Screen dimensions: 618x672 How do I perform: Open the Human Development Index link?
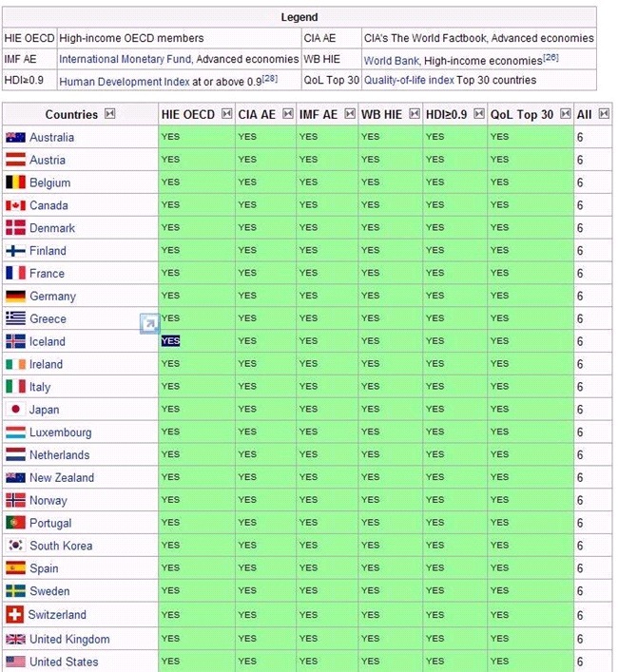[125, 82]
